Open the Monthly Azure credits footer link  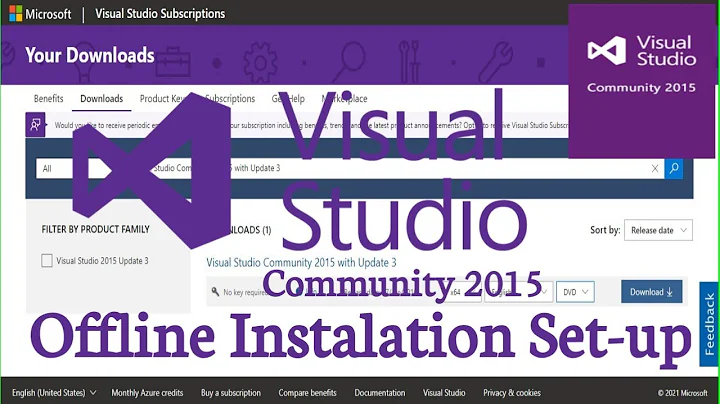[x=147, y=393]
